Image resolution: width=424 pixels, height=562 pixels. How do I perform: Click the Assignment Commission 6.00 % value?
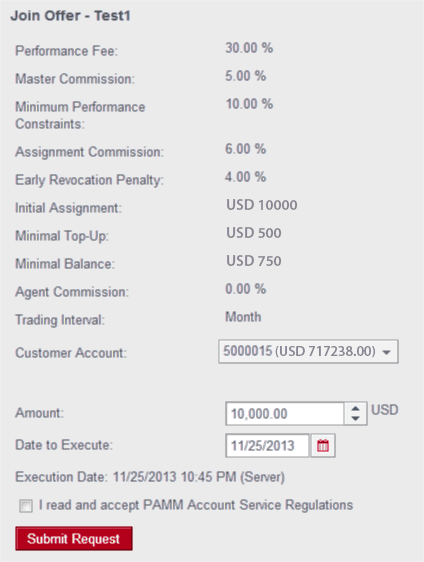pos(246,149)
